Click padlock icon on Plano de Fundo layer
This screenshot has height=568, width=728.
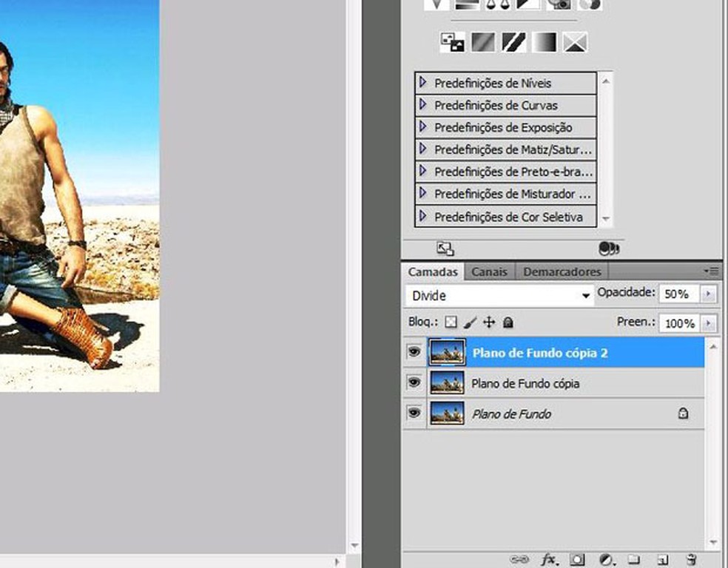tap(683, 413)
